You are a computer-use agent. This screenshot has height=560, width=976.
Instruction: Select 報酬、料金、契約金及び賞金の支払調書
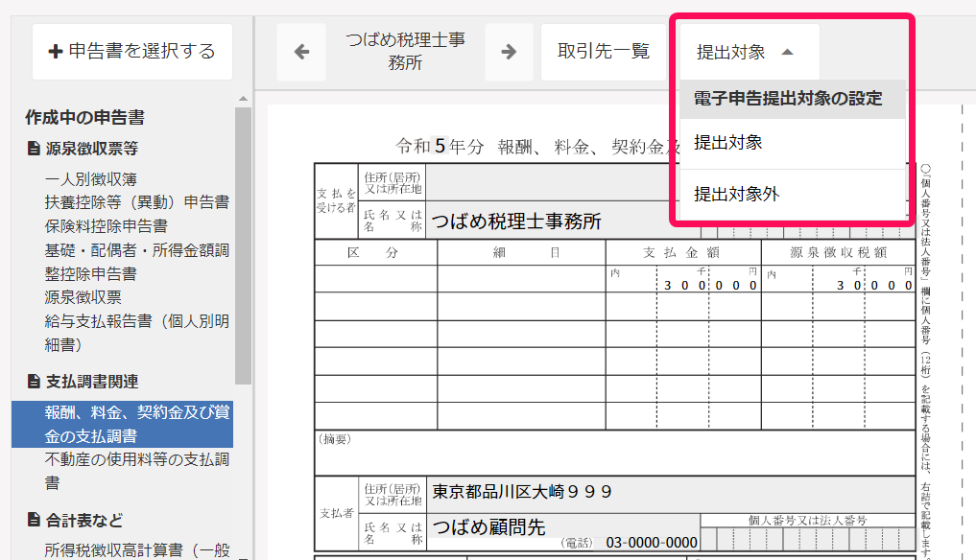(123, 425)
